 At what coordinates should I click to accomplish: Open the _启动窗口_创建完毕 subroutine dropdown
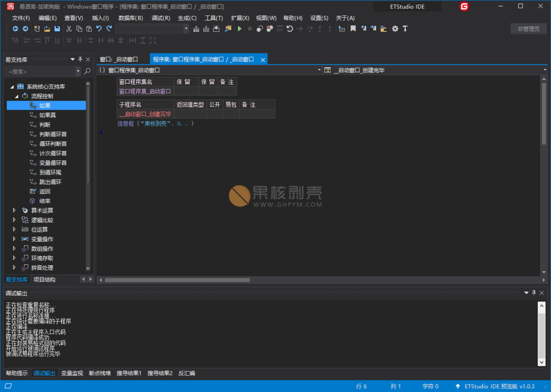[x=545, y=70]
